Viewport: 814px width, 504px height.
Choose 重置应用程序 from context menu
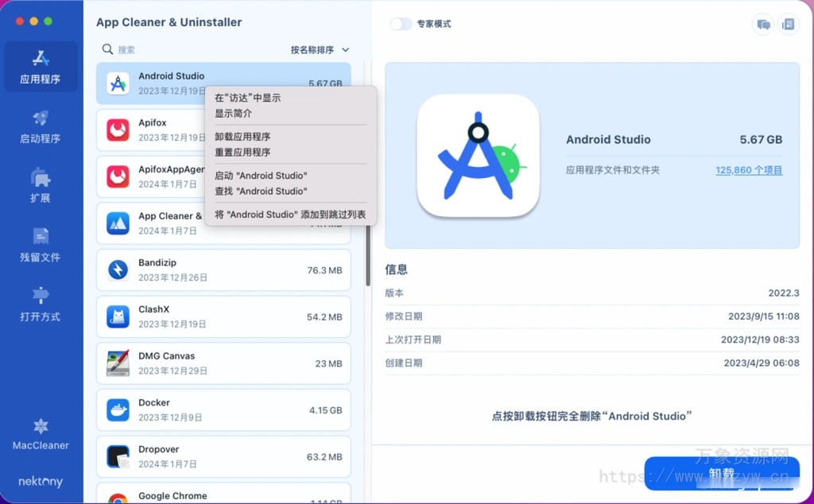tap(242, 152)
